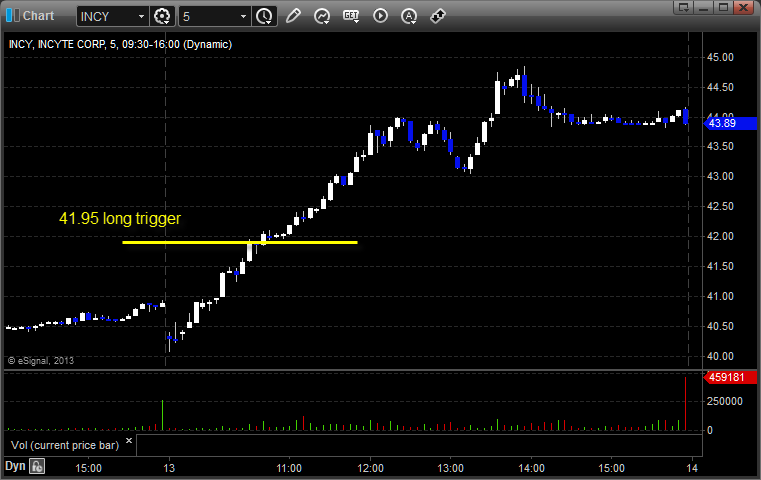Click the Dyn label
This screenshot has width=761, height=480.
[15, 466]
